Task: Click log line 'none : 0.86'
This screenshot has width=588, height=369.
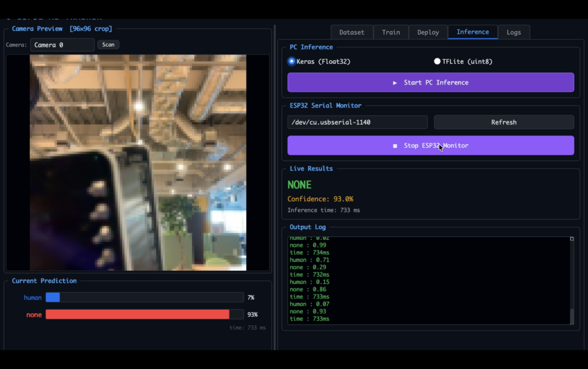Action: click(x=308, y=290)
